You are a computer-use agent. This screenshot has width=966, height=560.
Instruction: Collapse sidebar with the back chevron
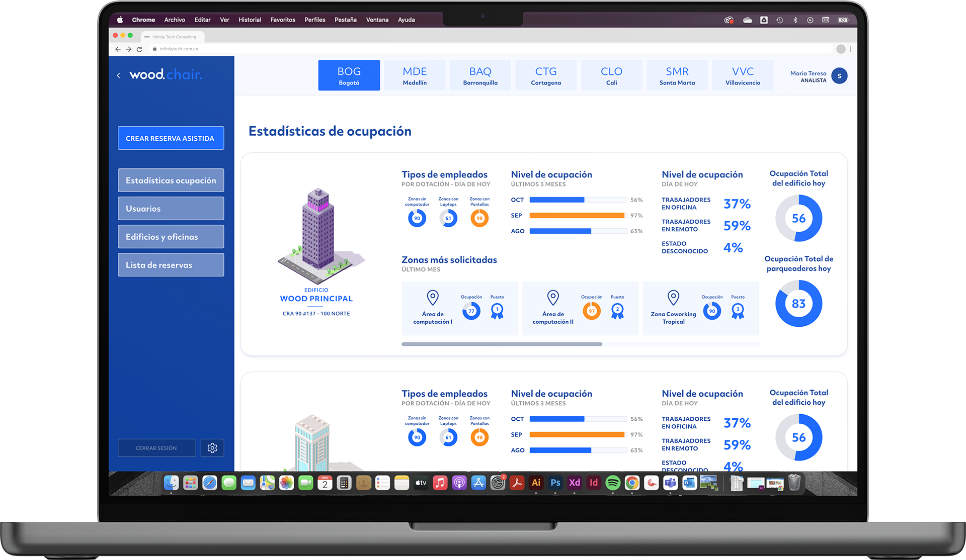coord(119,75)
